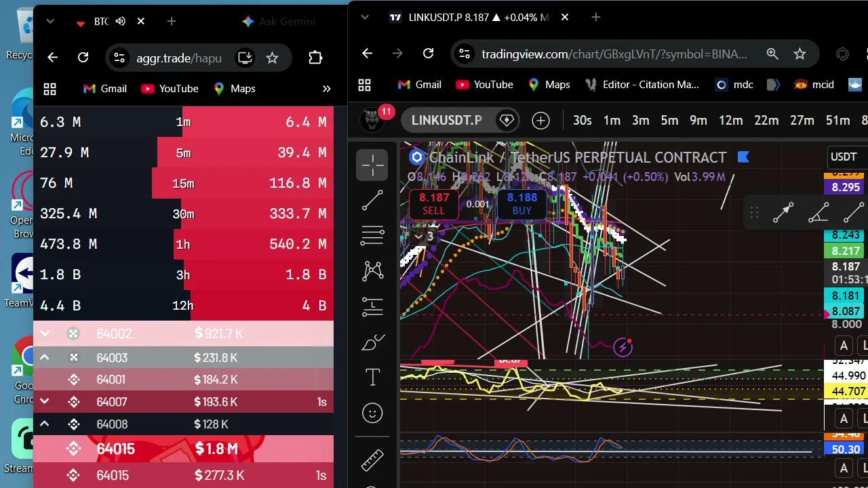Click the 15m volume row in aggr.trade

183,183
